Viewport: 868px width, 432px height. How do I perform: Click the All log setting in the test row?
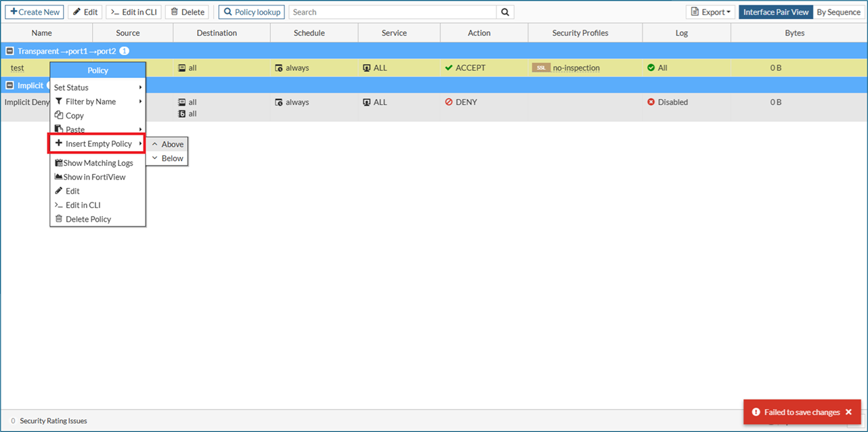pos(657,68)
